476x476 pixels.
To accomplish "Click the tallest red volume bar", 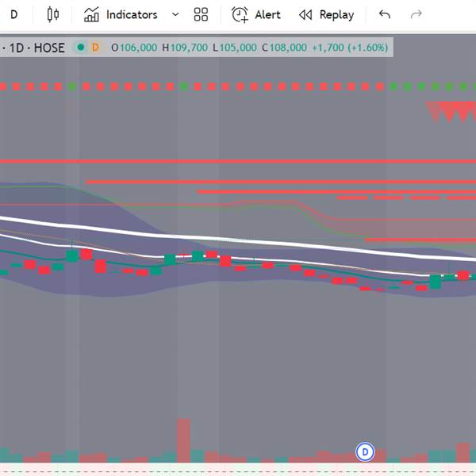I will 184,440.
